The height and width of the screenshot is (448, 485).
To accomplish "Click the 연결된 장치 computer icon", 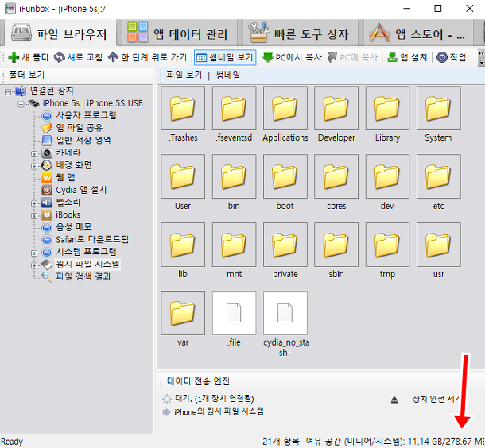I will 21,91.
